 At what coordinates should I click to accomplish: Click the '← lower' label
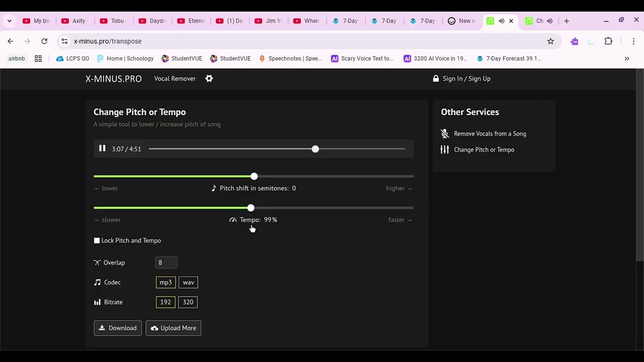click(x=106, y=188)
